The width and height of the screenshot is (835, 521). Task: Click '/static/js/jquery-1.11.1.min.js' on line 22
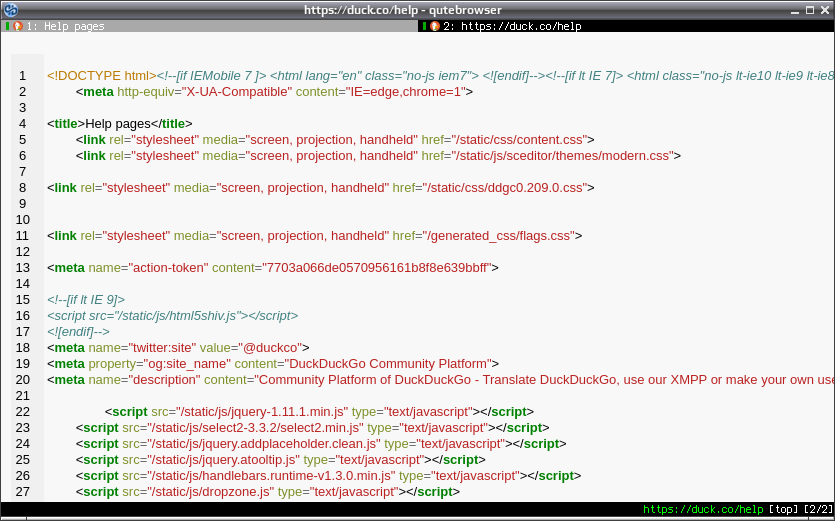click(x=263, y=411)
